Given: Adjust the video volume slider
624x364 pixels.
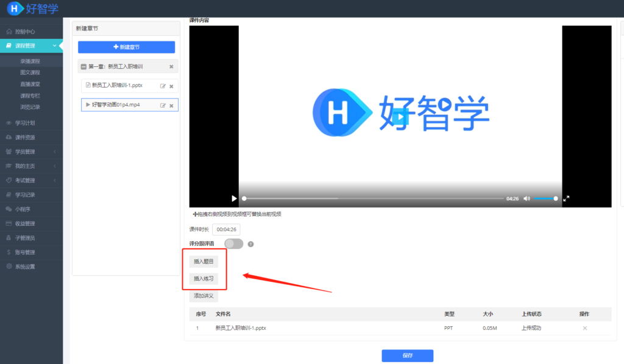Looking at the screenshot, I should tap(545, 198).
